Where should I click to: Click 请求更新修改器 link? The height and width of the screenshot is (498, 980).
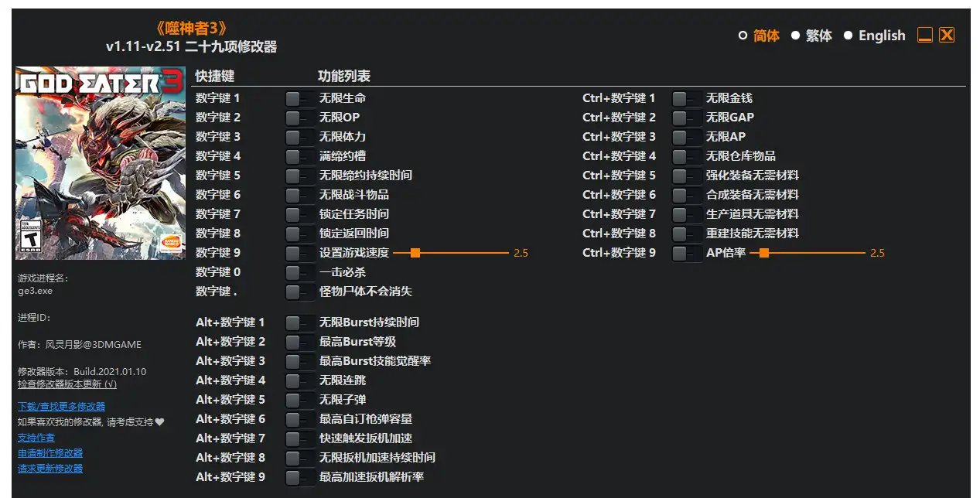[50, 469]
